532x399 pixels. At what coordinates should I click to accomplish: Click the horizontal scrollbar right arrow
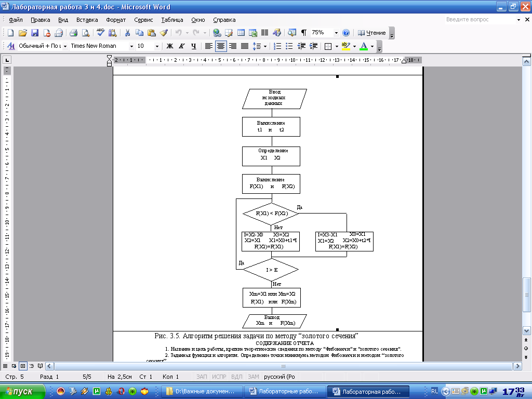coord(517,366)
